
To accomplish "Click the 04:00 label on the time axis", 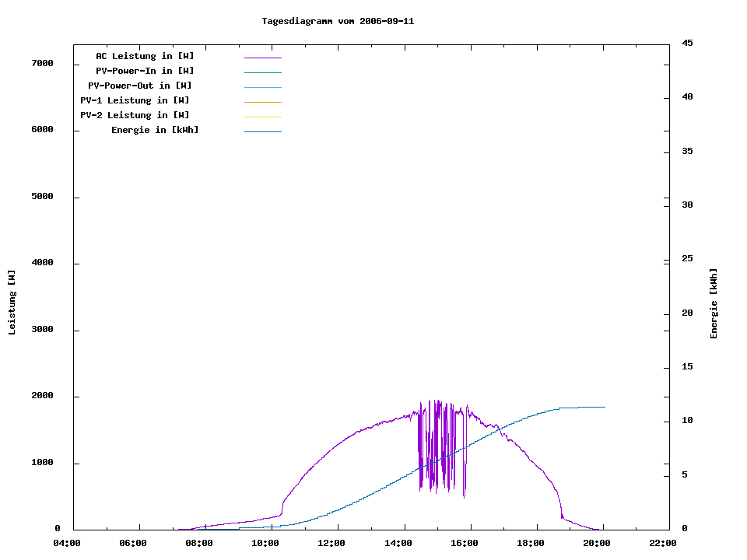I will (x=67, y=543).
